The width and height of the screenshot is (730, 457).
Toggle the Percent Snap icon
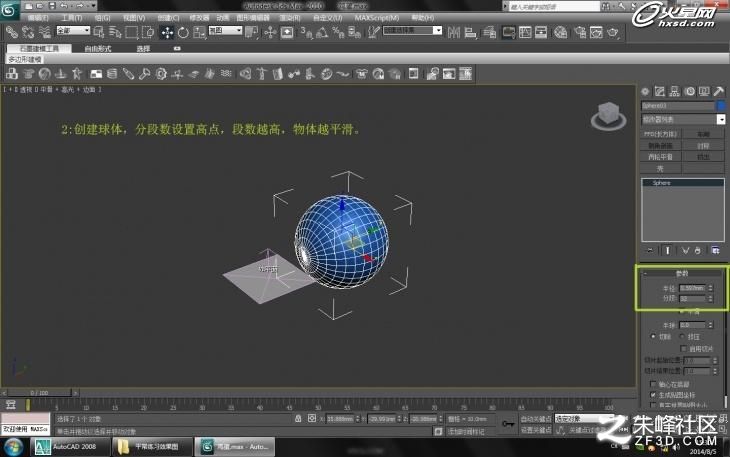coord(338,32)
